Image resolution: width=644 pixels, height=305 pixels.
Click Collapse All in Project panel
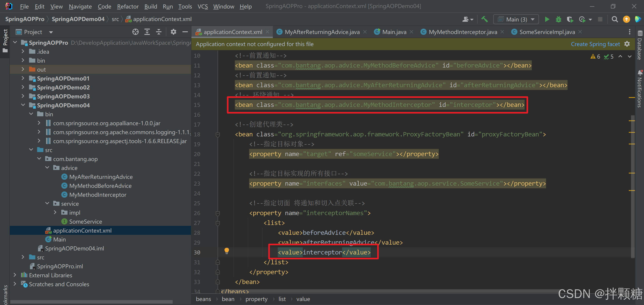click(159, 32)
